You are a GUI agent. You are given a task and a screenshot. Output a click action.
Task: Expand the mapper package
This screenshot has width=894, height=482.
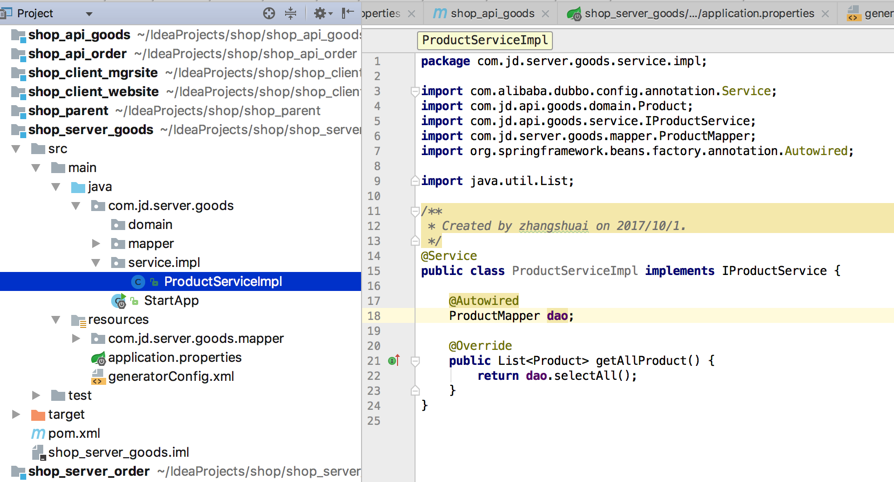(x=96, y=244)
